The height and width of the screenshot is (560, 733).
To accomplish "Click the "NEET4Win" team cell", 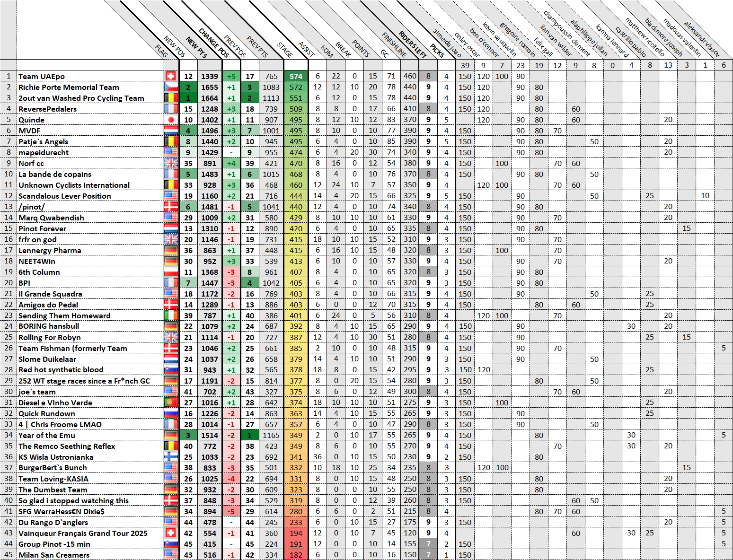I will pos(90,261).
